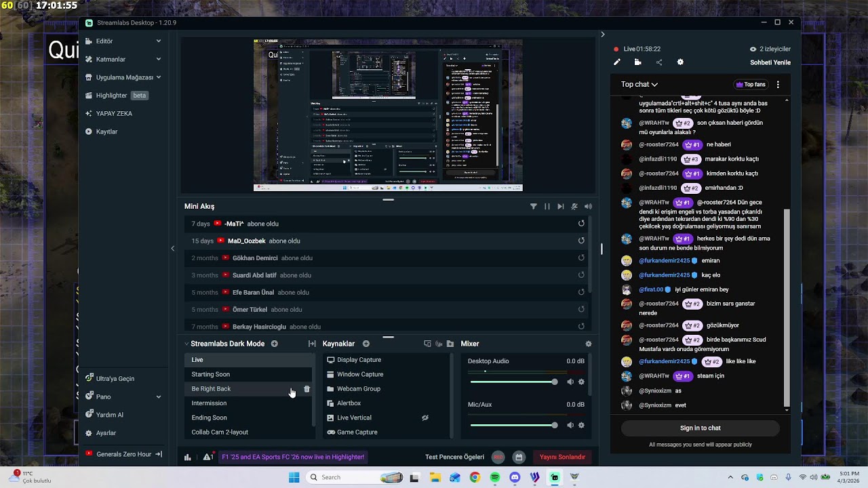Viewport: 868px width, 488px height.
Task: Open the F1 '25 Highlighter announcement
Action: click(293, 457)
